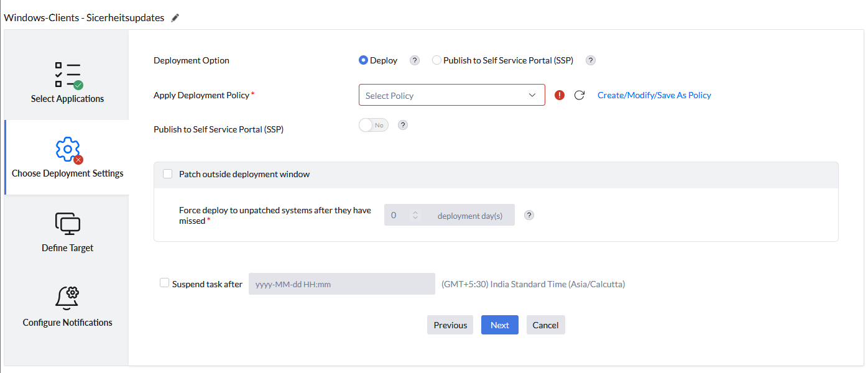The height and width of the screenshot is (373, 868).
Task: Open the Select Policy dropdown
Action: coord(452,95)
